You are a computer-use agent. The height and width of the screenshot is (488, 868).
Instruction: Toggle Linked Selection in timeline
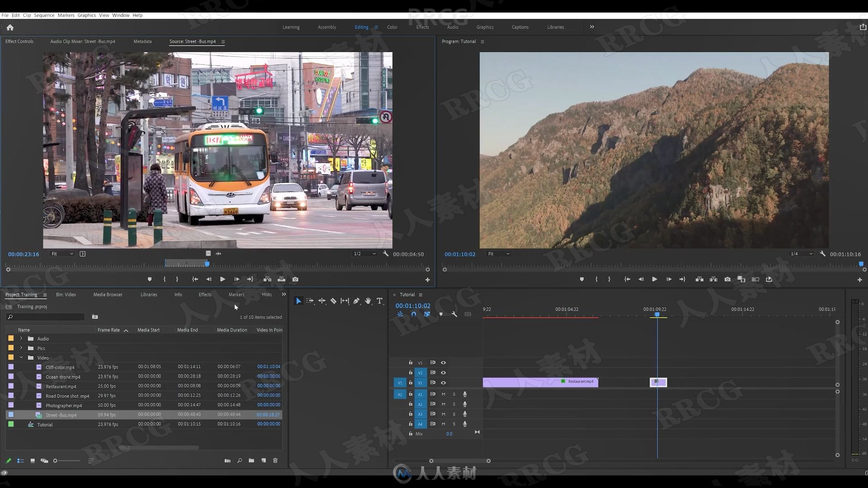[x=427, y=314]
